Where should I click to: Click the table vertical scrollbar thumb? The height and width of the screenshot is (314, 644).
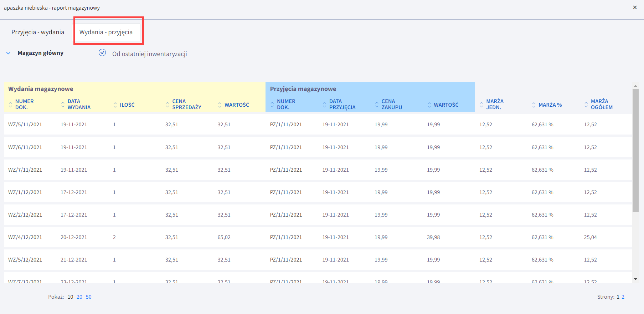click(635, 150)
